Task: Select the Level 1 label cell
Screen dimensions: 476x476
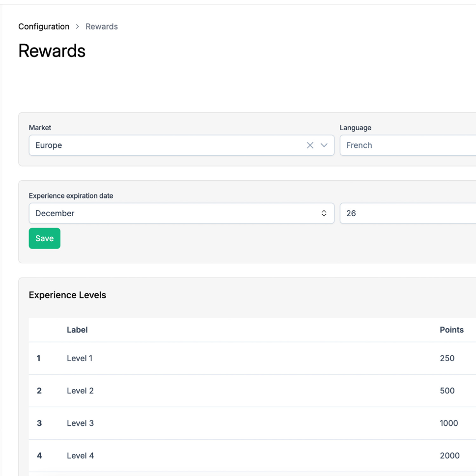Action: [x=80, y=358]
